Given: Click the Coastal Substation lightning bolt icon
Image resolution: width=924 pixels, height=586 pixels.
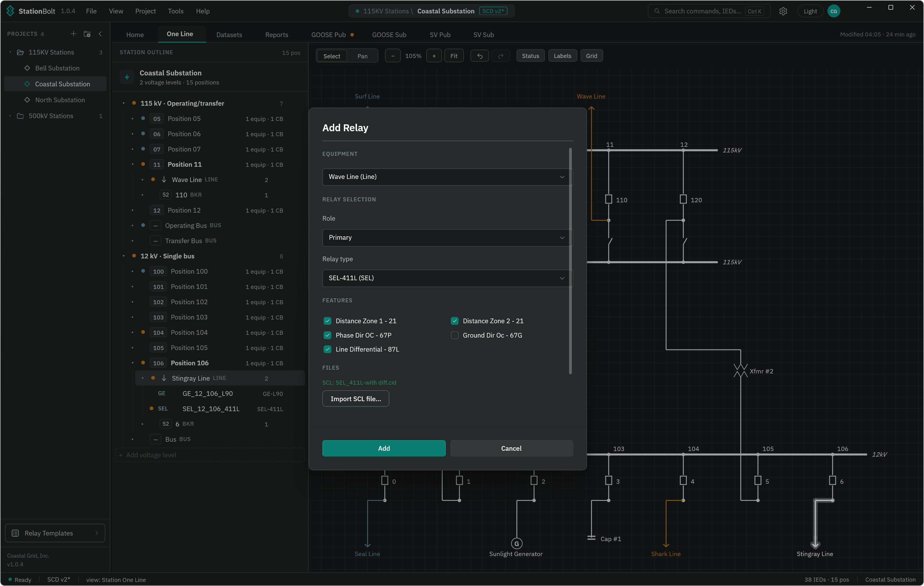Looking at the screenshot, I should (127, 77).
